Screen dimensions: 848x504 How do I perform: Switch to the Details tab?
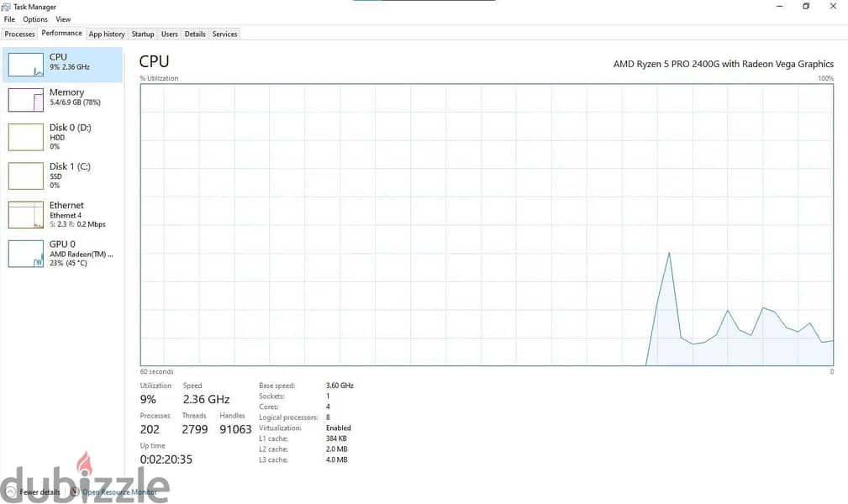(x=195, y=34)
